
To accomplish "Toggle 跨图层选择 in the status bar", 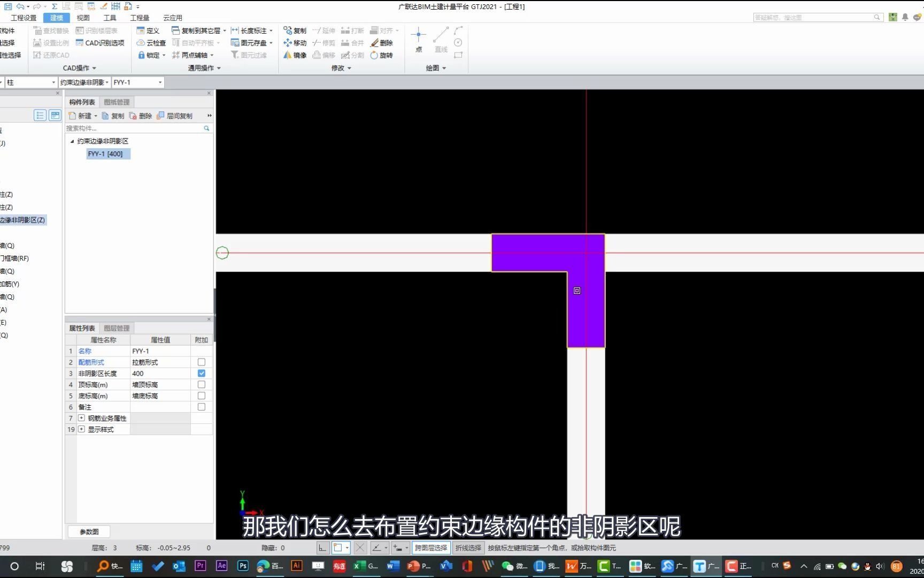I will tap(431, 547).
